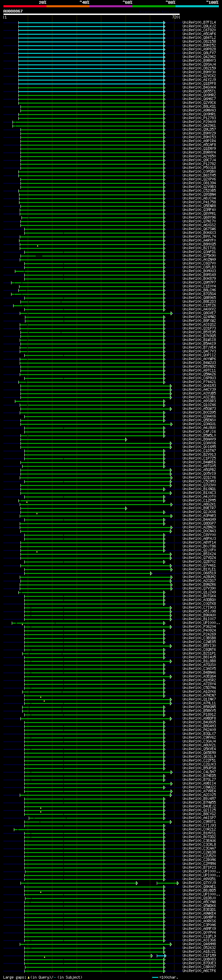Select the UniRef100_Q2VCK2 label

point(199,76)
